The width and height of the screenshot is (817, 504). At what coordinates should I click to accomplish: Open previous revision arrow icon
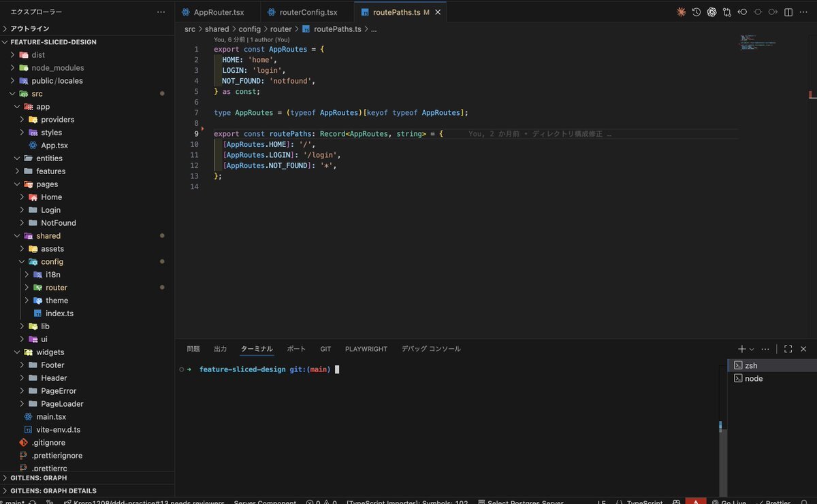[743, 12]
